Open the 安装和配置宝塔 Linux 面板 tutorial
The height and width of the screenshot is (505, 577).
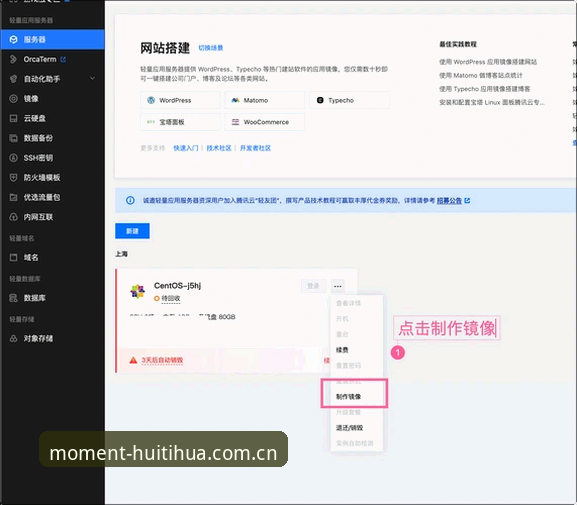click(492, 102)
